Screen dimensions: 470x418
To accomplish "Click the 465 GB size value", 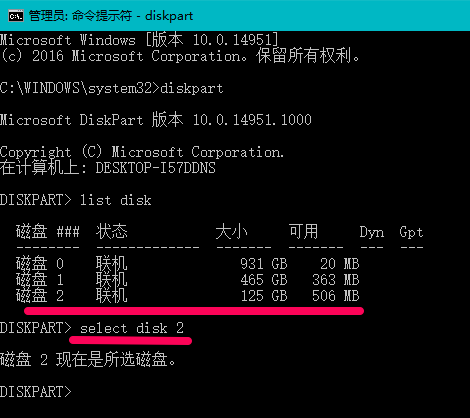I will (264, 280).
